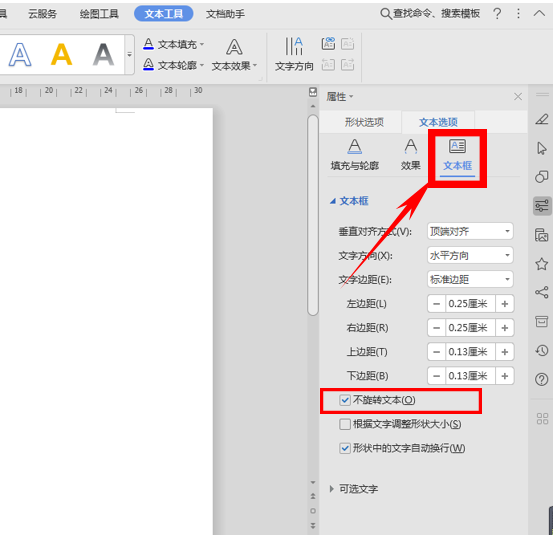Open the 文本选项 tab
The height and width of the screenshot is (535, 553).
pyautogui.click(x=438, y=122)
